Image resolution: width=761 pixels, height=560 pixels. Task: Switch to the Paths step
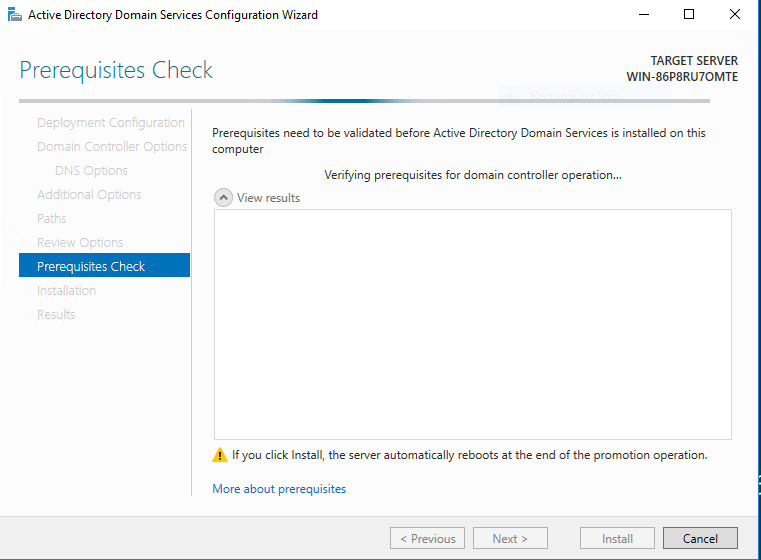point(52,219)
